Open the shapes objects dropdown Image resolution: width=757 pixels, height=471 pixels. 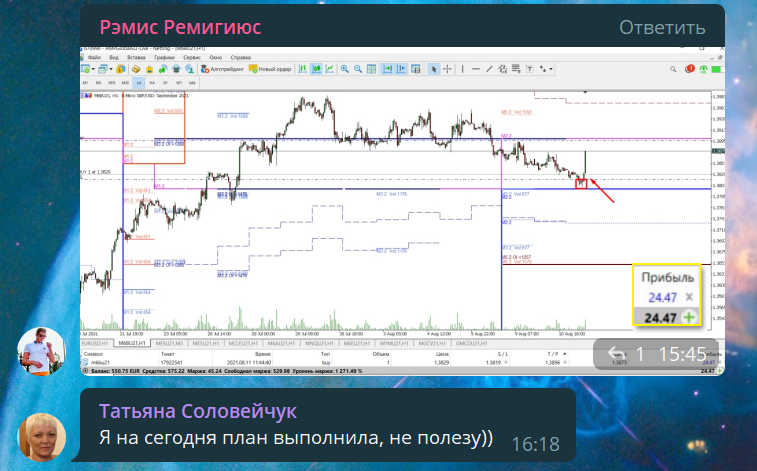pos(551,69)
